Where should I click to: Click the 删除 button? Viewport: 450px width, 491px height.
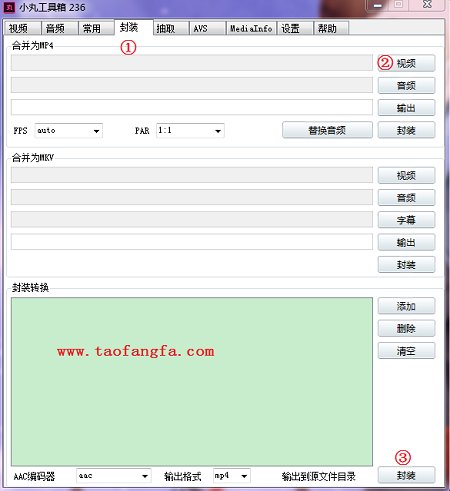[x=406, y=328]
